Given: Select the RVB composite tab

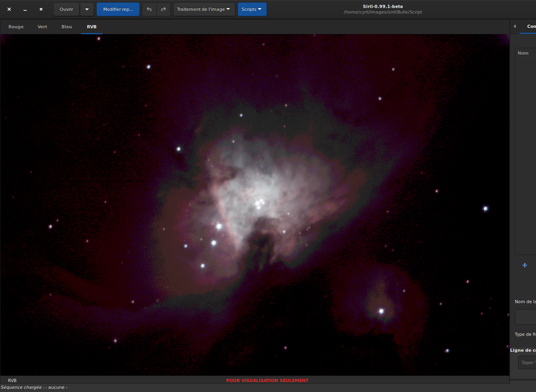Looking at the screenshot, I should tap(92, 27).
